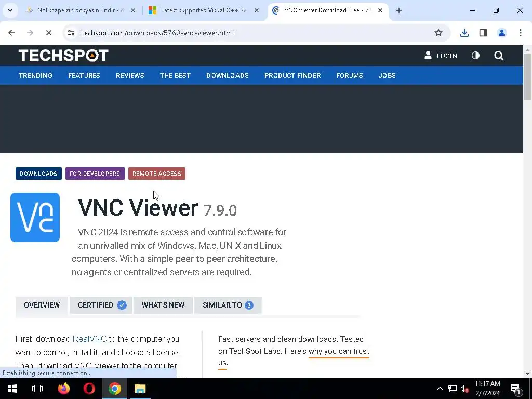This screenshot has height=399, width=532.
Task: Select the WHAT'S NEW tab
Action: 163,305
